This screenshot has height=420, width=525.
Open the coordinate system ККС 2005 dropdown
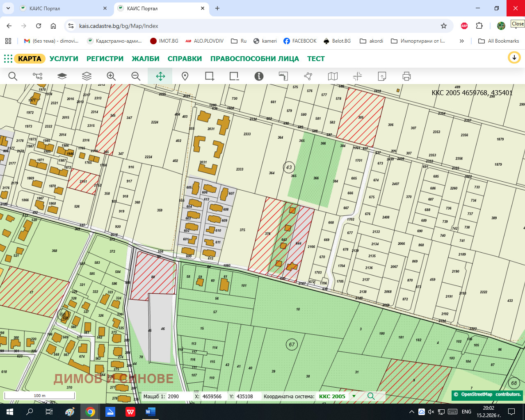point(354,396)
